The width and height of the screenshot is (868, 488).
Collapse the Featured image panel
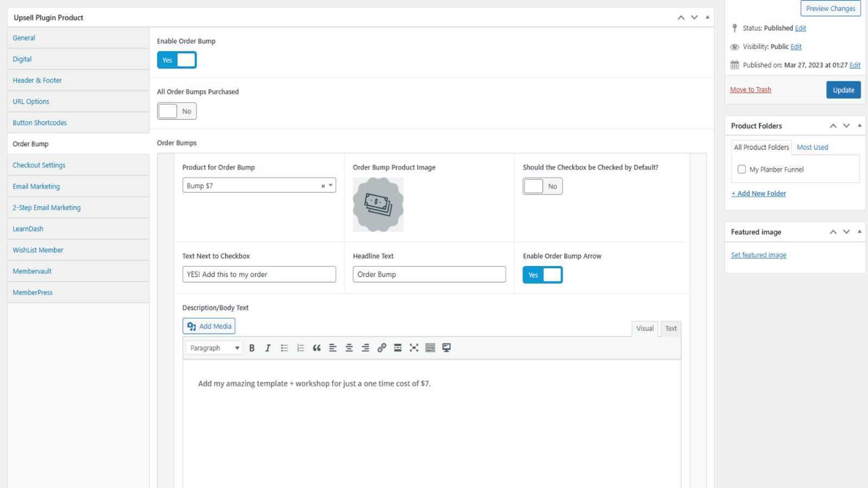click(x=859, y=232)
